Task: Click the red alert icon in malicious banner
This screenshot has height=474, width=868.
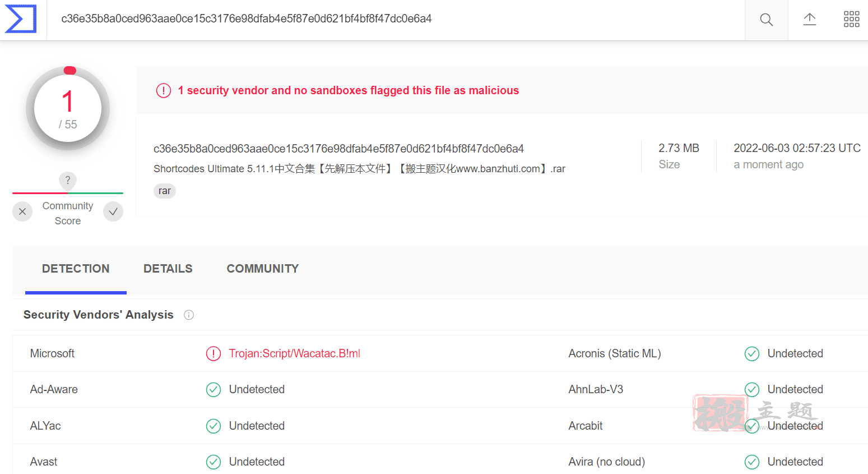Action: [x=164, y=90]
